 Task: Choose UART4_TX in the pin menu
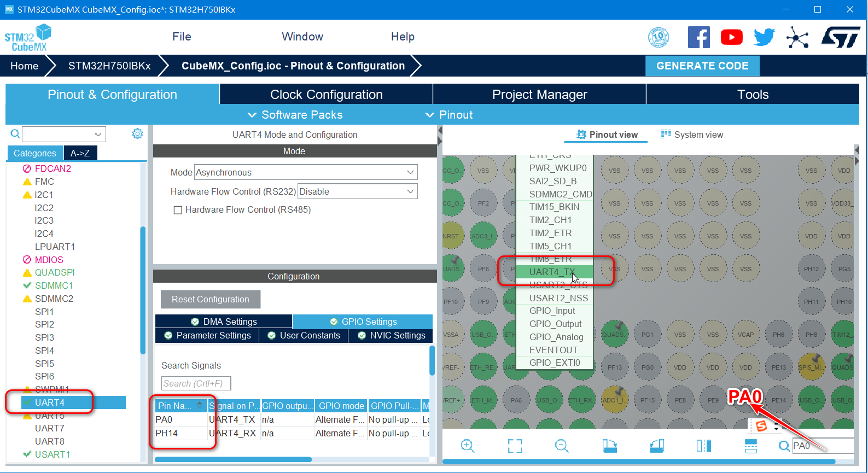point(555,272)
